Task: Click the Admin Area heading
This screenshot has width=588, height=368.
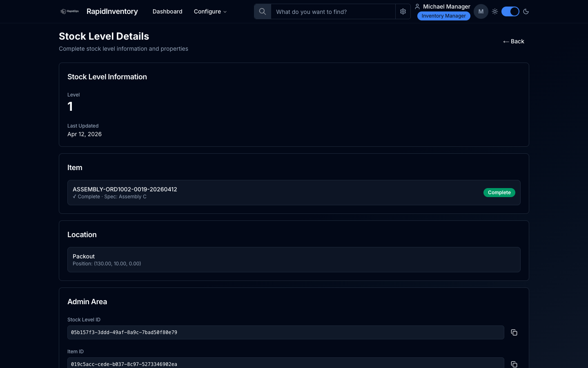Action: click(87, 302)
